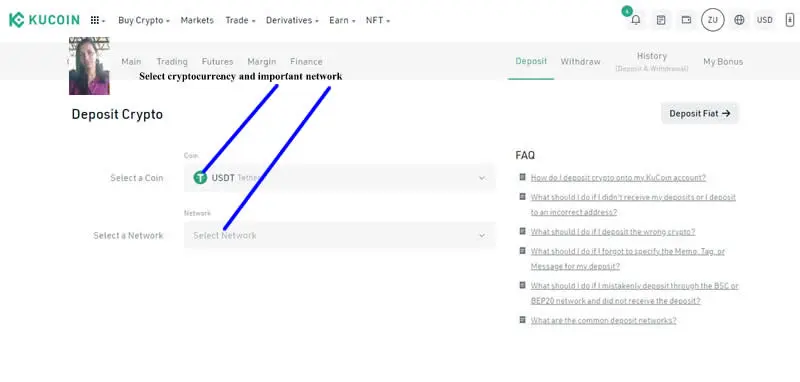The image size is (800, 382).
Task: Click the network dropdown chevron arrow
Action: click(482, 236)
